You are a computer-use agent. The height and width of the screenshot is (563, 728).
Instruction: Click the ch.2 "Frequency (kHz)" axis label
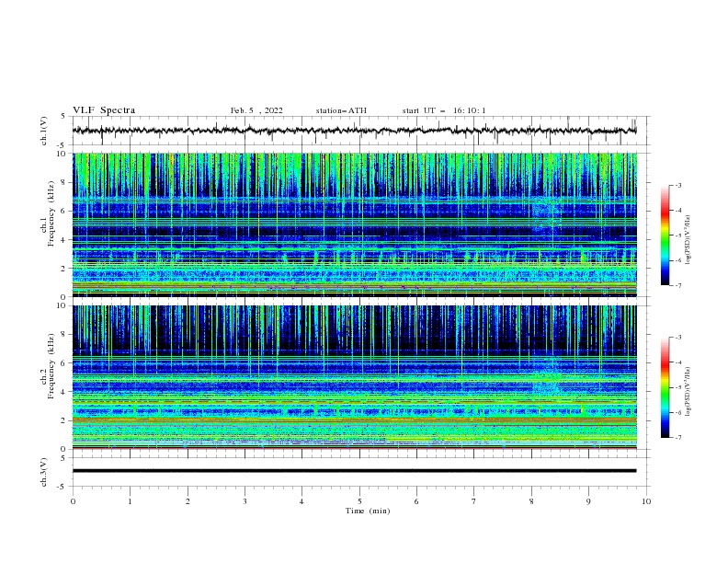(x=51, y=366)
